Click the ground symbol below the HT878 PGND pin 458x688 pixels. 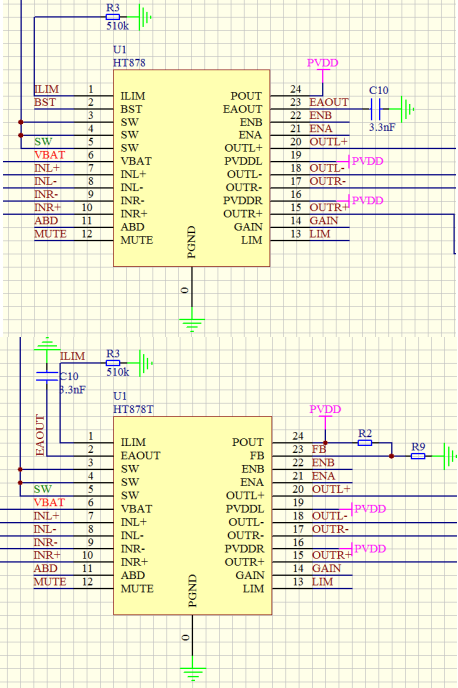coord(192,324)
